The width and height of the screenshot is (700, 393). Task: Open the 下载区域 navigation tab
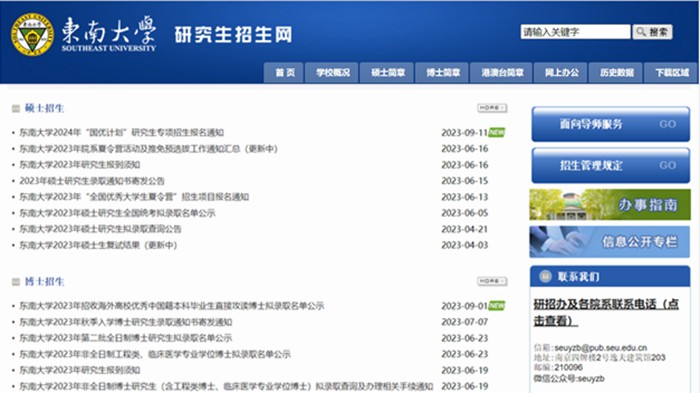(671, 72)
